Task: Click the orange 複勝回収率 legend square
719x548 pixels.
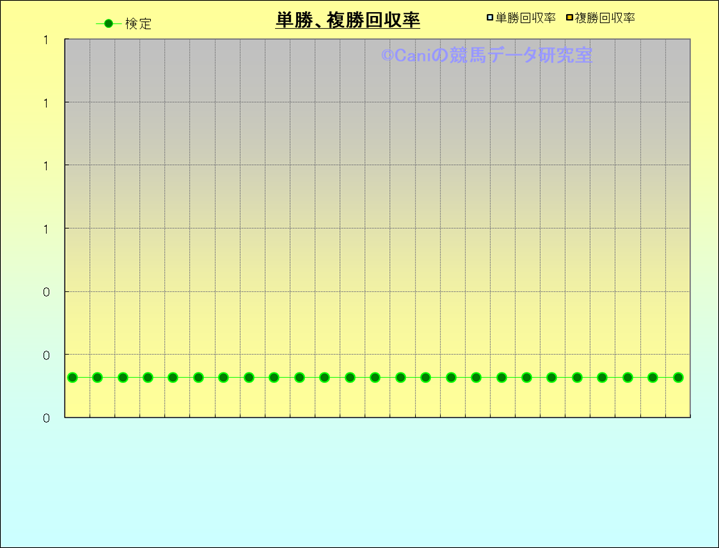Action: [x=569, y=18]
